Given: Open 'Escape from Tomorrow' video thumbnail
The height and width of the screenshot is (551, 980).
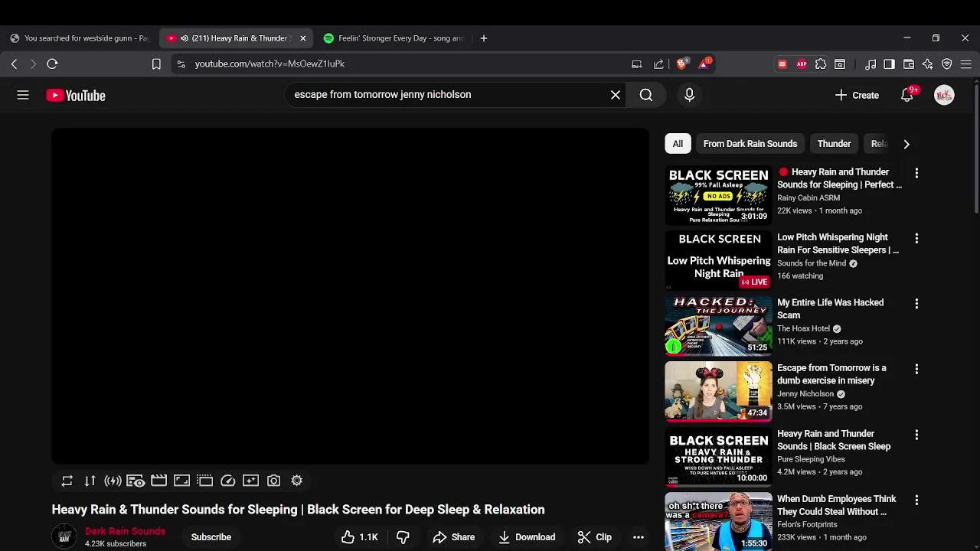Looking at the screenshot, I should 718,391.
